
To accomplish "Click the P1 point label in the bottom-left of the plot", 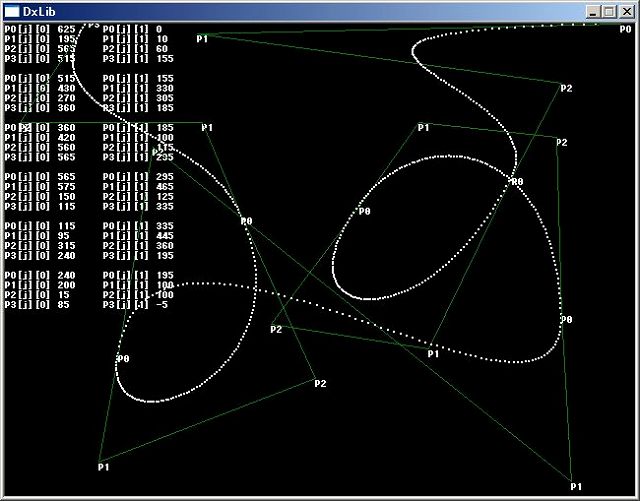I will [x=104, y=467].
